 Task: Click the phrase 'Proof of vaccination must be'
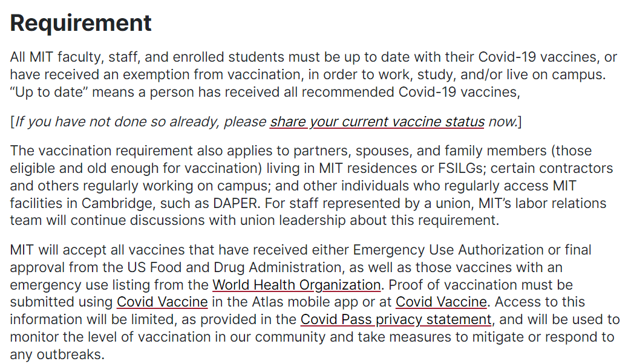(x=481, y=285)
